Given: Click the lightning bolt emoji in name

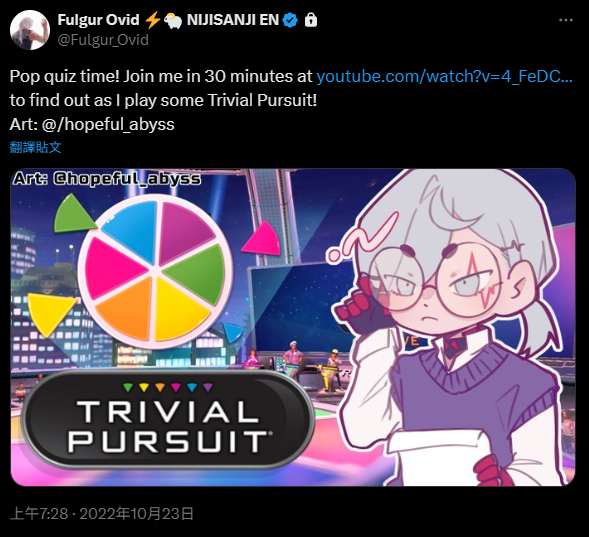Looking at the screenshot, I should click(x=153, y=20).
